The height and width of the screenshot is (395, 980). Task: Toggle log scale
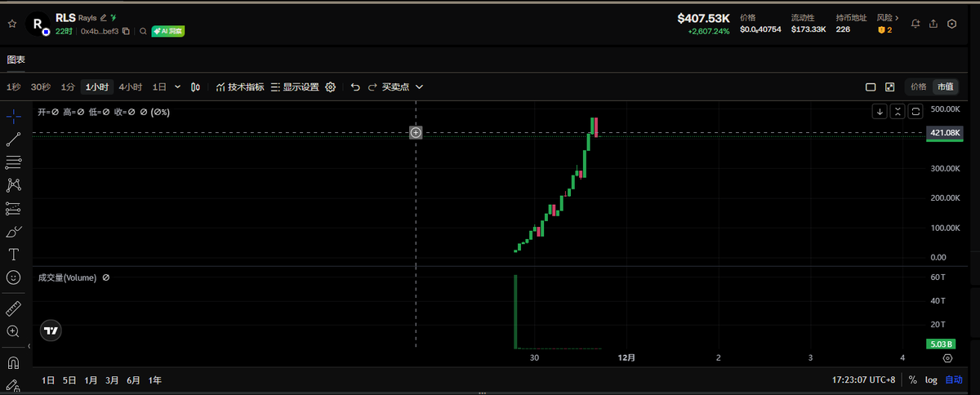point(931,380)
